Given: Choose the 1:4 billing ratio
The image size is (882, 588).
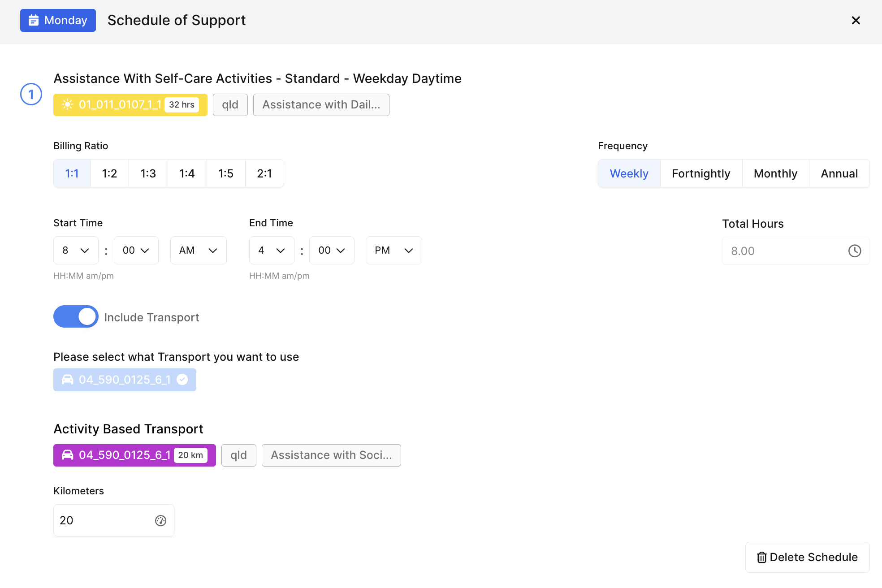Looking at the screenshot, I should [187, 173].
